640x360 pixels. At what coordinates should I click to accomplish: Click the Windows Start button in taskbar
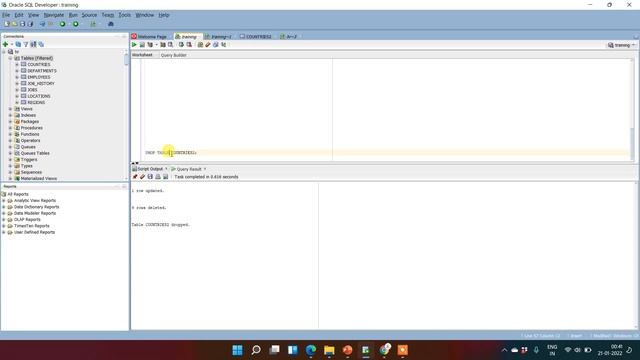[x=237, y=350]
